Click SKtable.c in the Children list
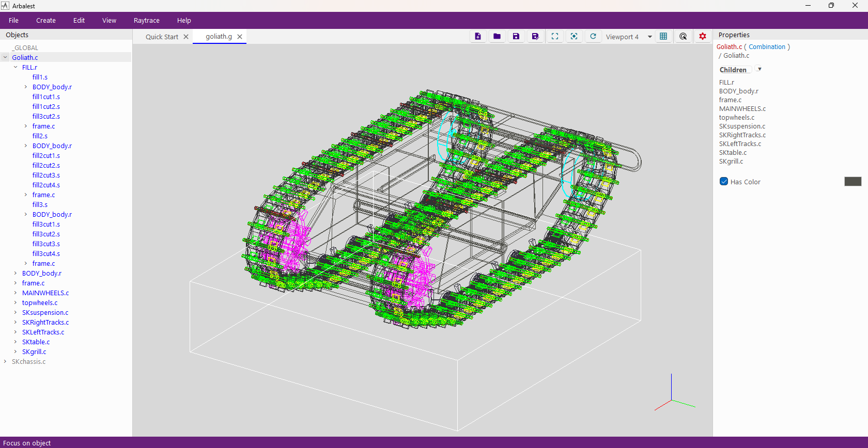 733,152
